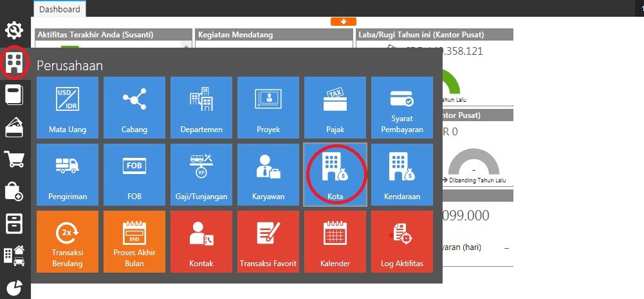Select the FOB tile
This screenshot has height=299, width=644.
(x=134, y=175)
